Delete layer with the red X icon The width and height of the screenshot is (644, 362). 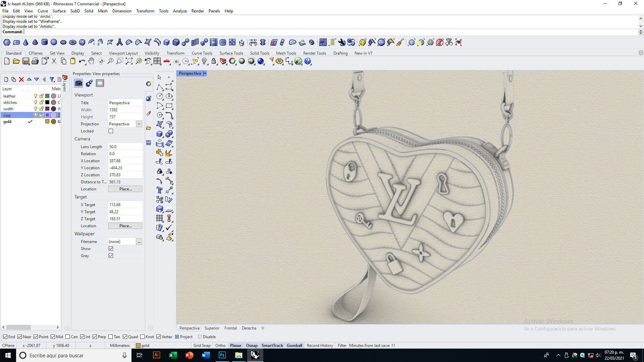pyautogui.click(x=21, y=79)
